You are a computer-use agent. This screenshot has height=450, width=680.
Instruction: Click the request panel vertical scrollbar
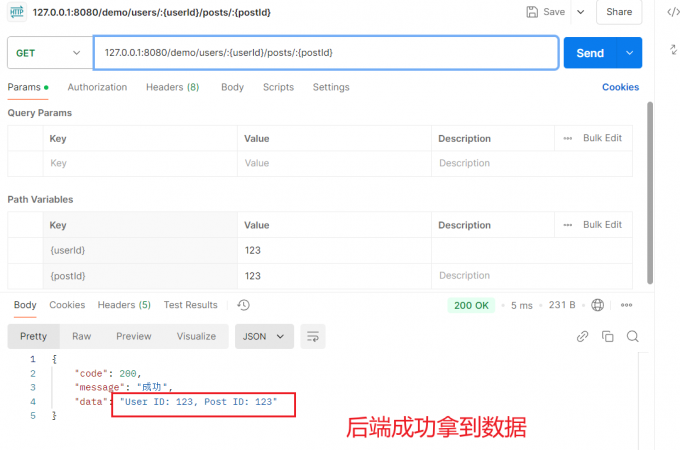click(650, 193)
